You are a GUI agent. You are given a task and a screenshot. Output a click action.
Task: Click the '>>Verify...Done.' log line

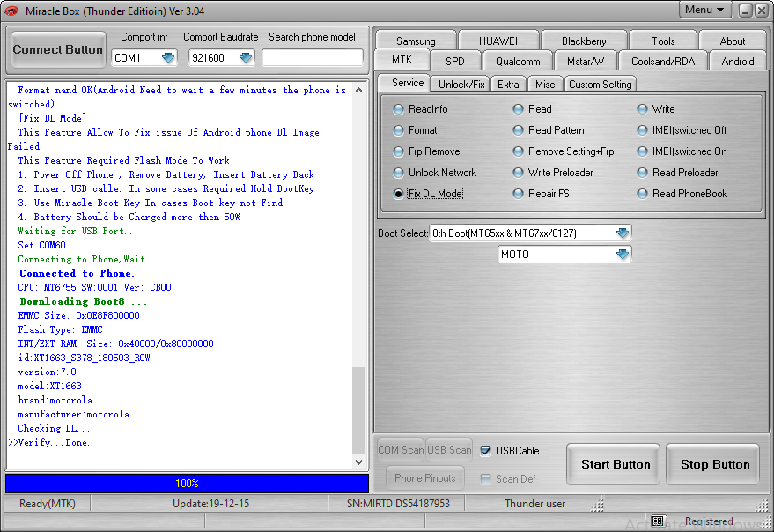(x=48, y=442)
